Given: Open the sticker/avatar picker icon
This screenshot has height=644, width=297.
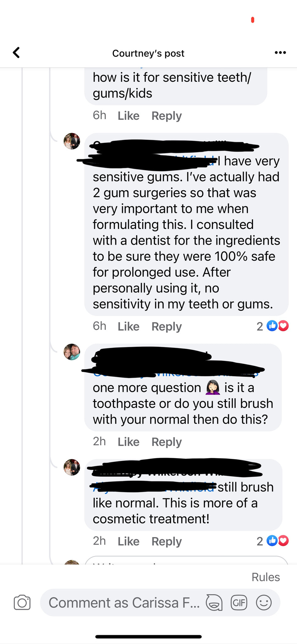Looking at the screenshot, I should tap(214, 602).
